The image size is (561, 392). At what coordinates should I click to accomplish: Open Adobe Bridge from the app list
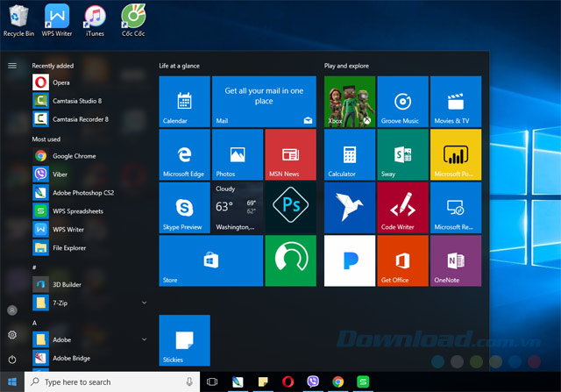[x=89, y=358]
